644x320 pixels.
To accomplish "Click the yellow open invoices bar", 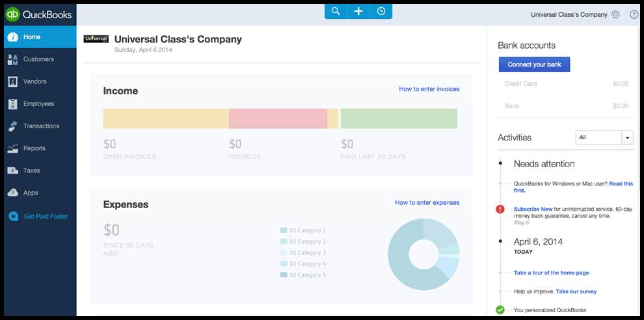I will (166, 119).
